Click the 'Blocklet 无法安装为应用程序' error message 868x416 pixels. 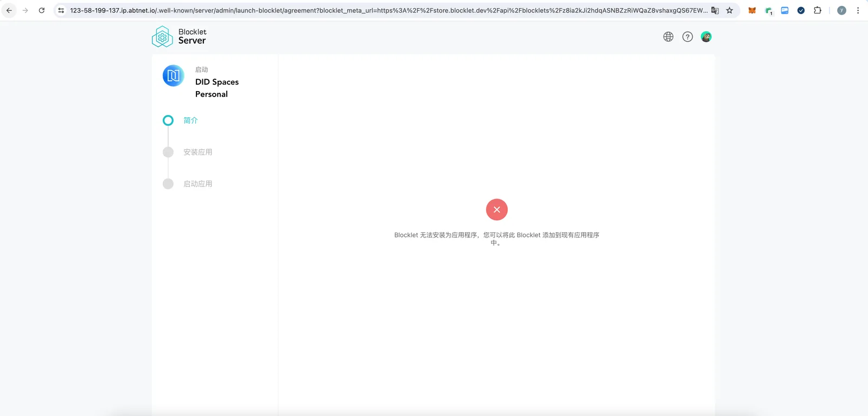(497, 239)
